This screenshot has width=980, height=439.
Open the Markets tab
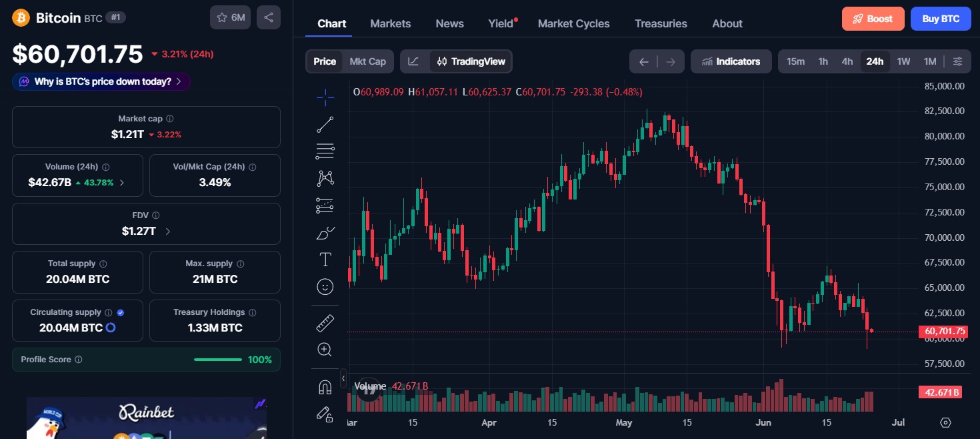click(x=391, y=23)
